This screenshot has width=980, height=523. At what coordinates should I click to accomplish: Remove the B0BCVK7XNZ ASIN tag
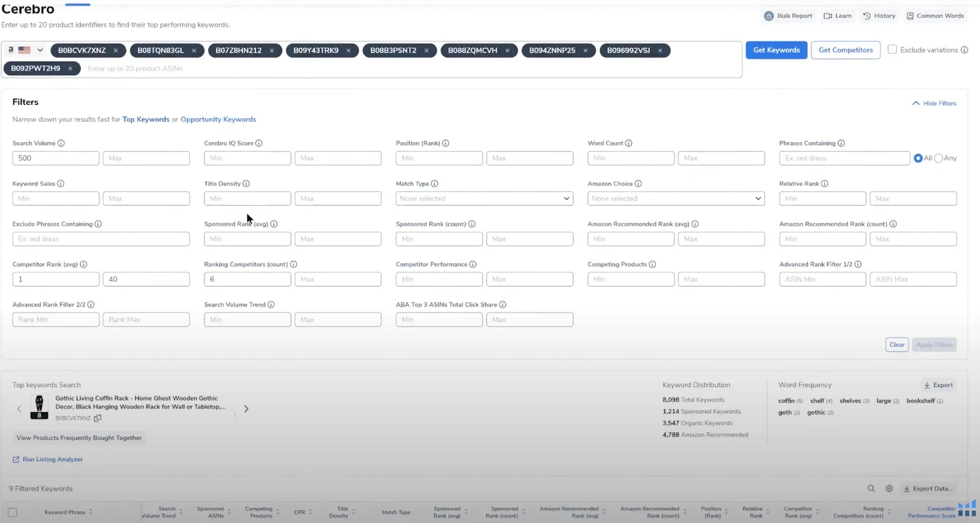(x=115, y=51)
